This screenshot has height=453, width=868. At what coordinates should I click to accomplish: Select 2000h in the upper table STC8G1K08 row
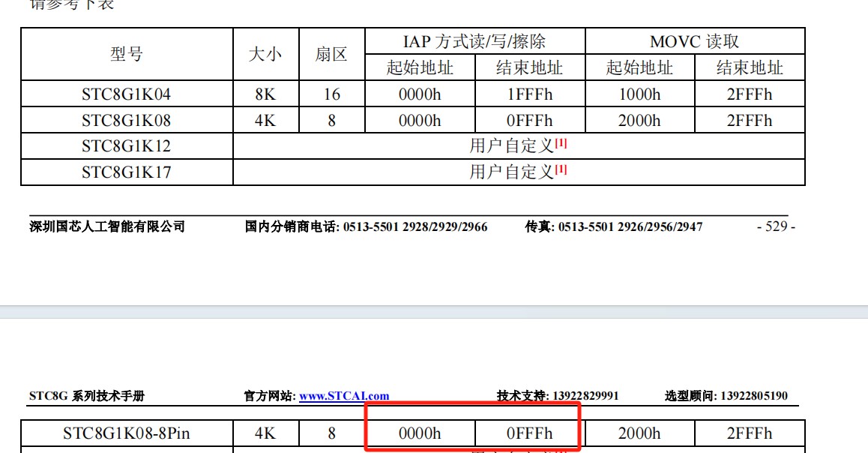click(x=639, y=120)
